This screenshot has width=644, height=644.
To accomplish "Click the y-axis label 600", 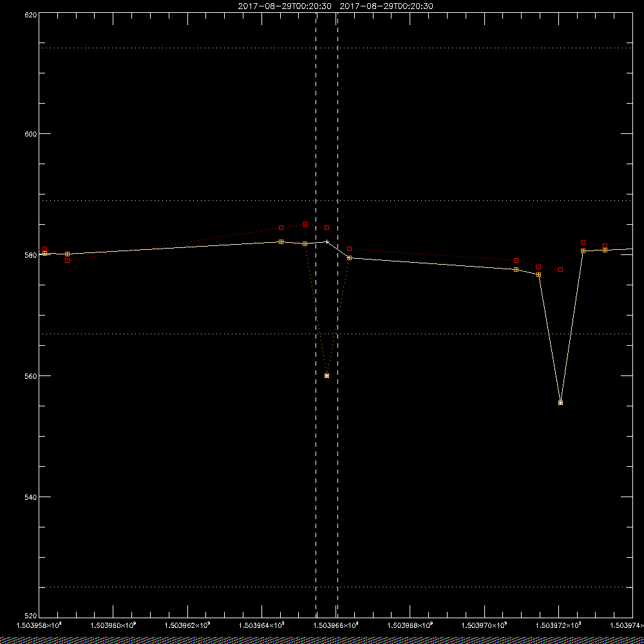I will (31, 134).
